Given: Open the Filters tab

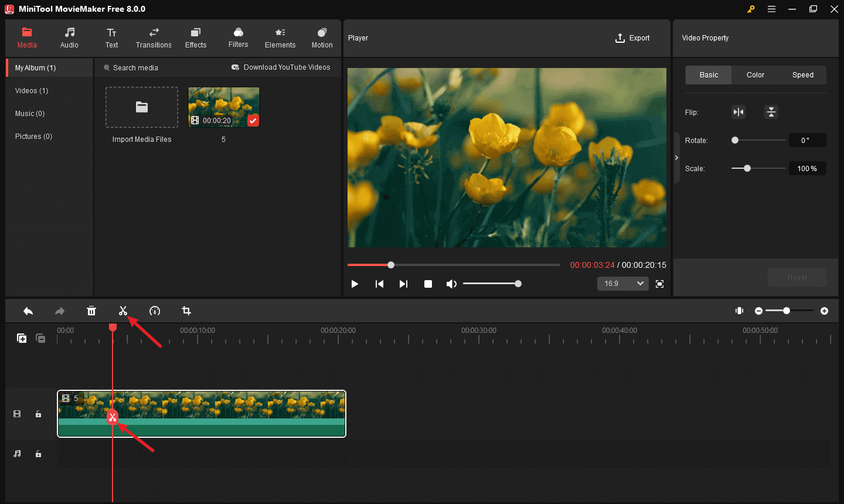Looking at the screenshot, I should tap(238, 38).
